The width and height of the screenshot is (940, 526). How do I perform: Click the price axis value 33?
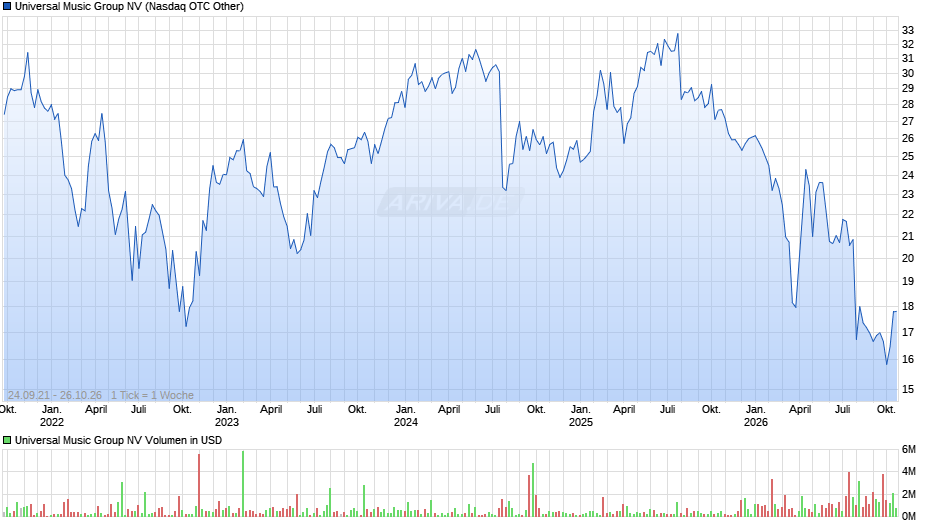point(908,30)
